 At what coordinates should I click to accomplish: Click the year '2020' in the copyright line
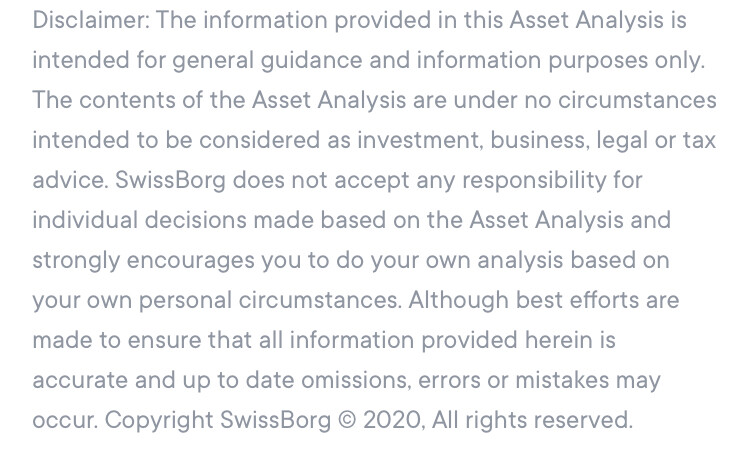point(393,420)
